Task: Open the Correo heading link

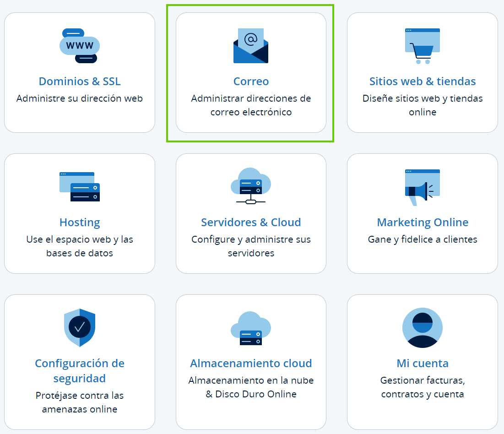Action: pos(251,81)
